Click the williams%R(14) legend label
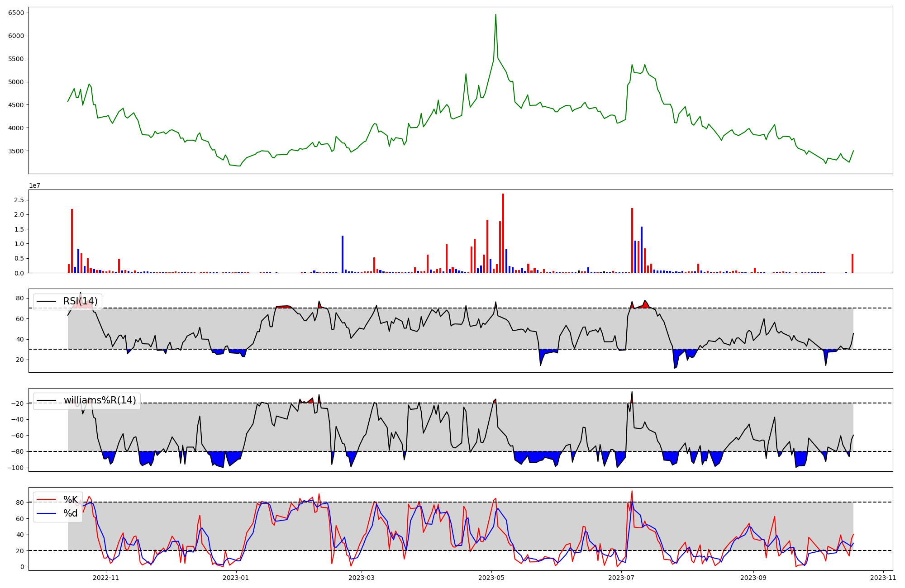This screenshot has height=588, width=905. (100, 400)
